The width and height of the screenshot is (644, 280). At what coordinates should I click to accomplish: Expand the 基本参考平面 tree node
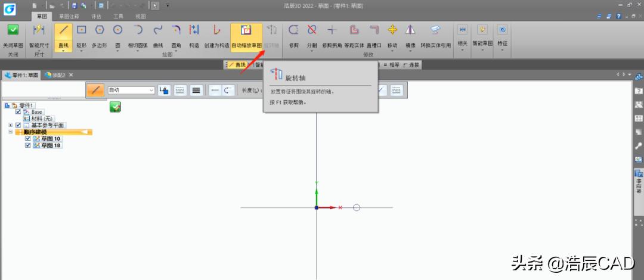(x=11, y=125)
